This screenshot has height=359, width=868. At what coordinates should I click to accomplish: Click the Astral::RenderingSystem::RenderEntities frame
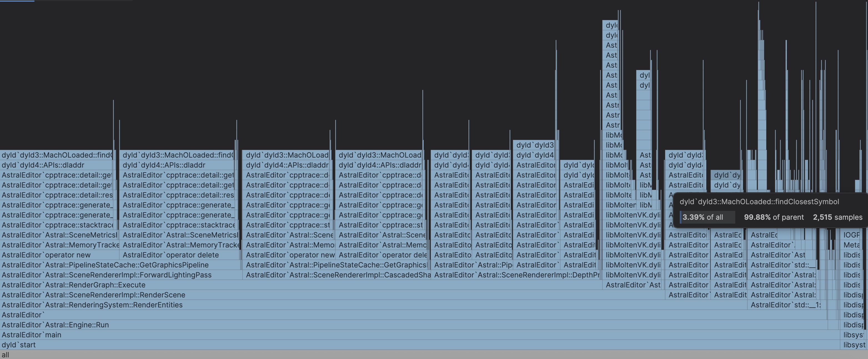coord(91,305)
